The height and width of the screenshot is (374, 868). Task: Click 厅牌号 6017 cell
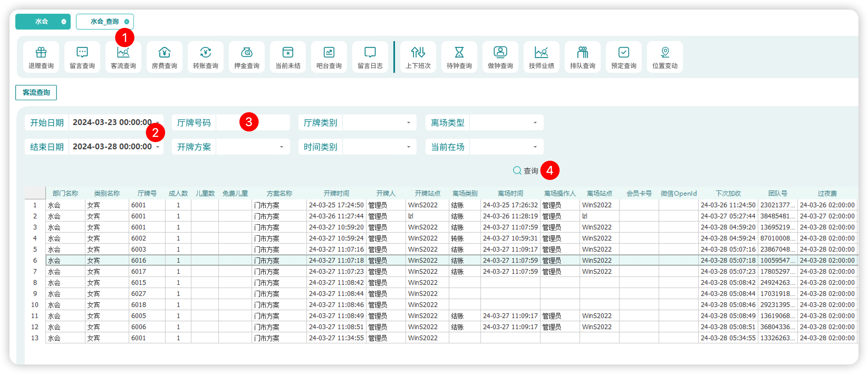147,272
